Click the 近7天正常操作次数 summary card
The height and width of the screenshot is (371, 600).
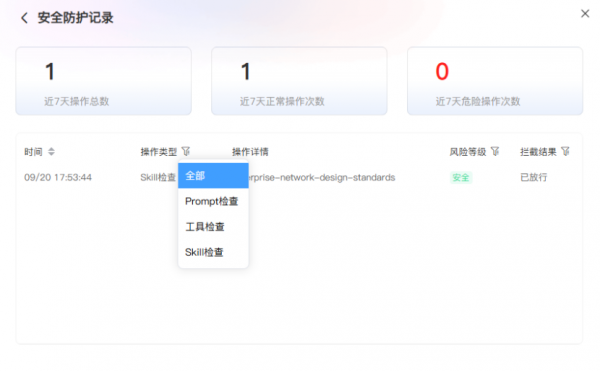[x=299, y=81]
